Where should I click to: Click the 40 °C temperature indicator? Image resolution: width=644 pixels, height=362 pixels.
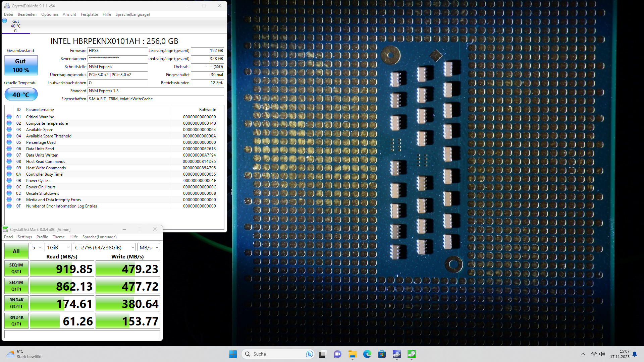21,95
